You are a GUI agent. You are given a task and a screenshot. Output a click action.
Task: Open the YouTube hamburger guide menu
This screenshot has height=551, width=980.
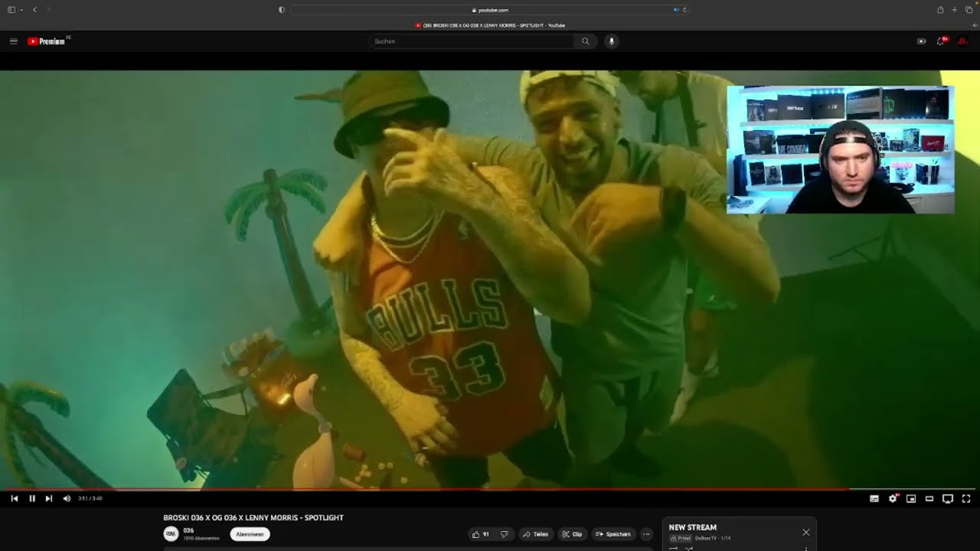(x=14, y=41)
